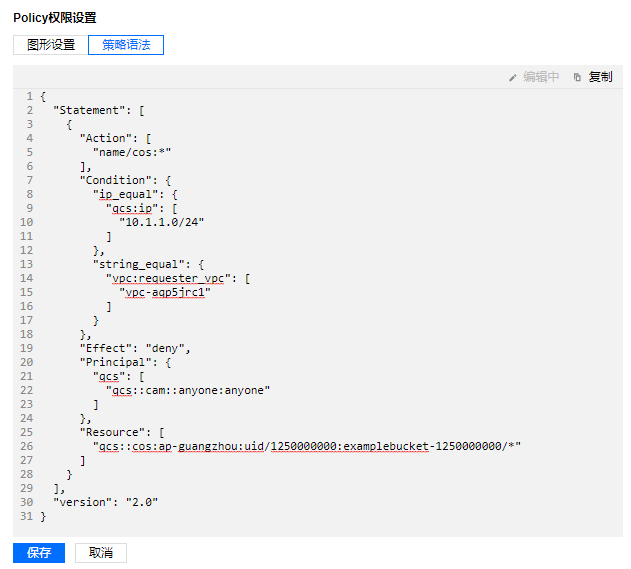Click the copy icon next to 复制
Screen dimensions: 631x569
pyautogui.click(x=577, y=77)
